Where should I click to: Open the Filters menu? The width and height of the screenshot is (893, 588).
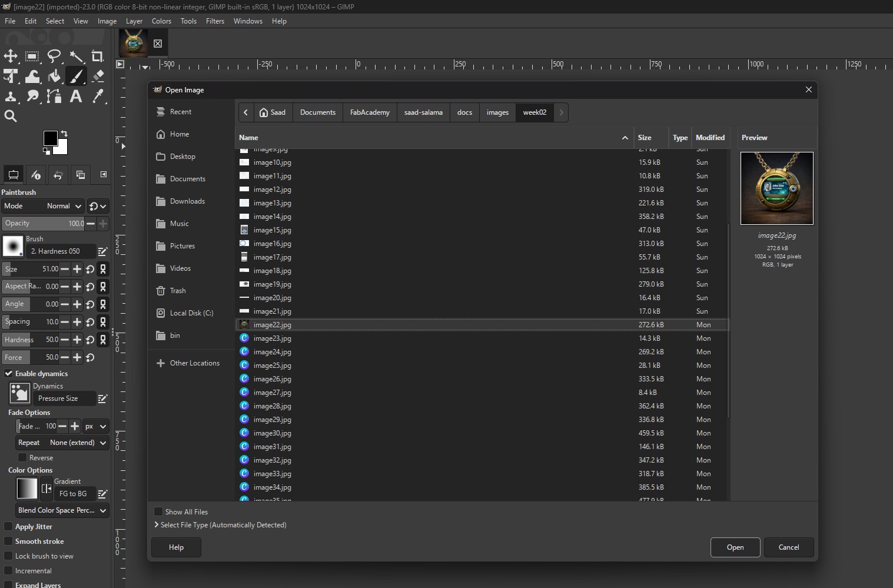pyautogui.click(x=215, y=21)
